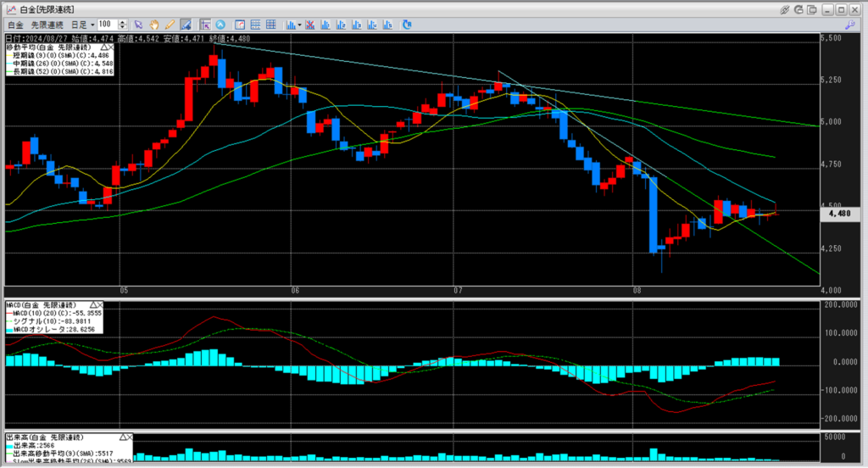Click the MACD(10)(20) red line legend entry
868x468 pixels.
[x=54, y=314]
